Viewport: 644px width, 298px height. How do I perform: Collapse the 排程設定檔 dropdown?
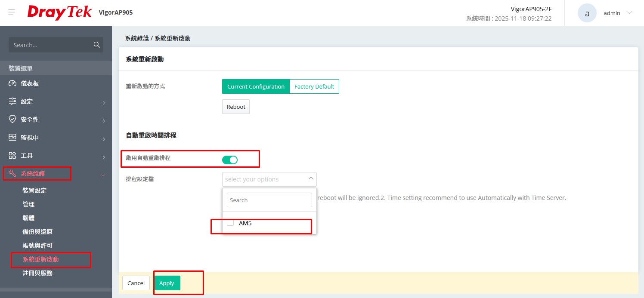coord(311,179)
